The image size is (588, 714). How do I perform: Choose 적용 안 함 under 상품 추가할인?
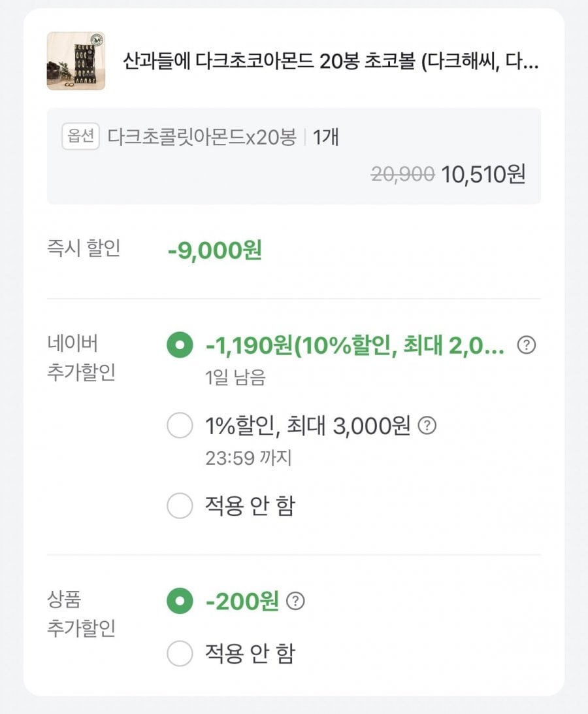click(180, 653)
